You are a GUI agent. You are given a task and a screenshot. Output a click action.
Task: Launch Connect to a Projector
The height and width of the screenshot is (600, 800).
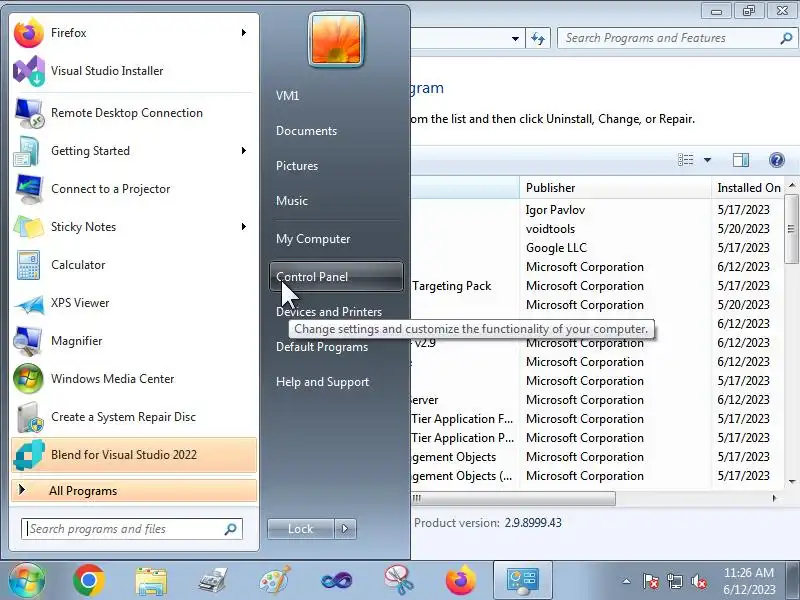pyautogui.click(x=133, y=189)
